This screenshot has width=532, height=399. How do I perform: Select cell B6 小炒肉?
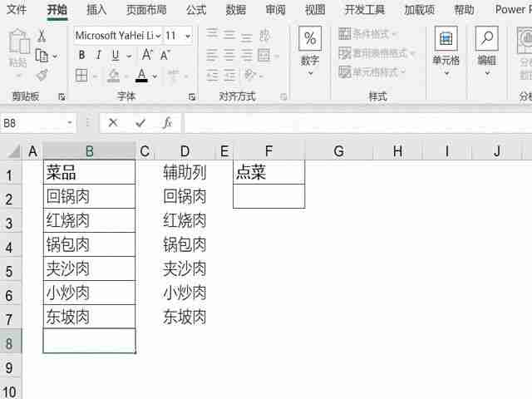tap(89, 293)
